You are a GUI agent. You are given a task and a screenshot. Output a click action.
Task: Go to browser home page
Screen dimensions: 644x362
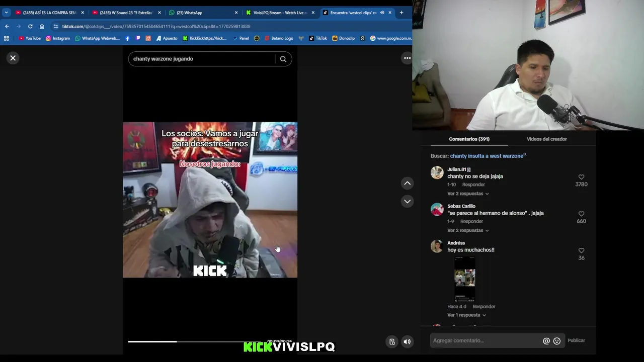click(42, 26)
